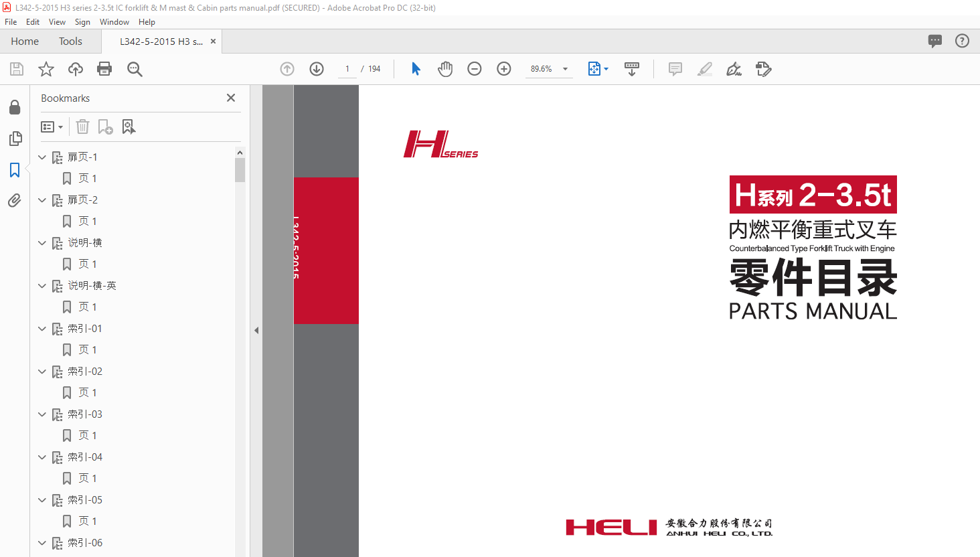Select 页 1 under 说明-横
This screenshot has width=980, height=557.
(88, 264)
